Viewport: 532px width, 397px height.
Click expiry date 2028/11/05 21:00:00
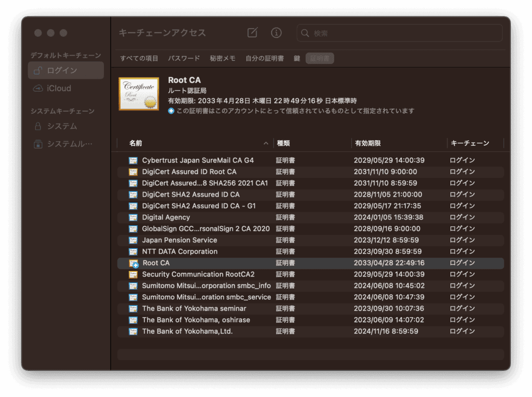(388, 195)
